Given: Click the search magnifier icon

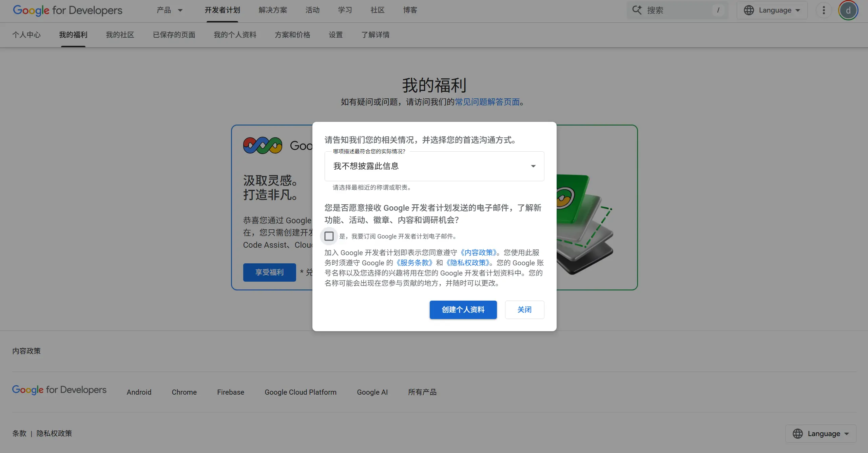Looking at the screenshot, I should pyautogui.click(x=637, y=10).
